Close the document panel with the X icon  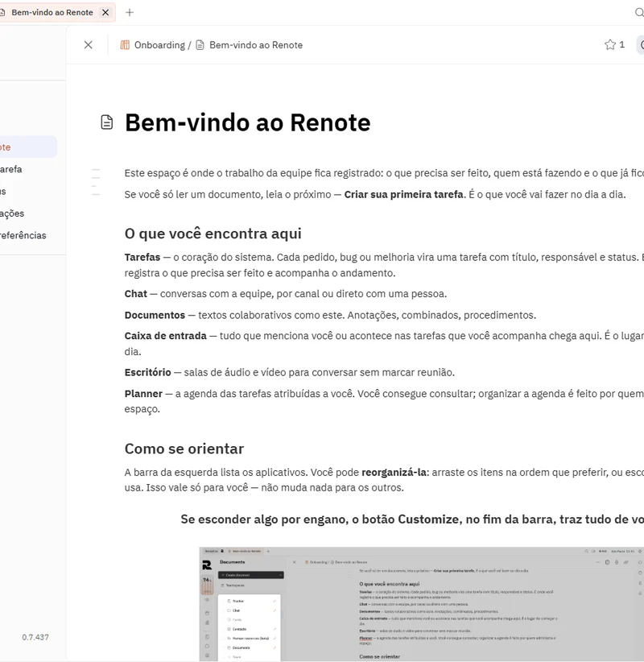(x=89, y=45)
